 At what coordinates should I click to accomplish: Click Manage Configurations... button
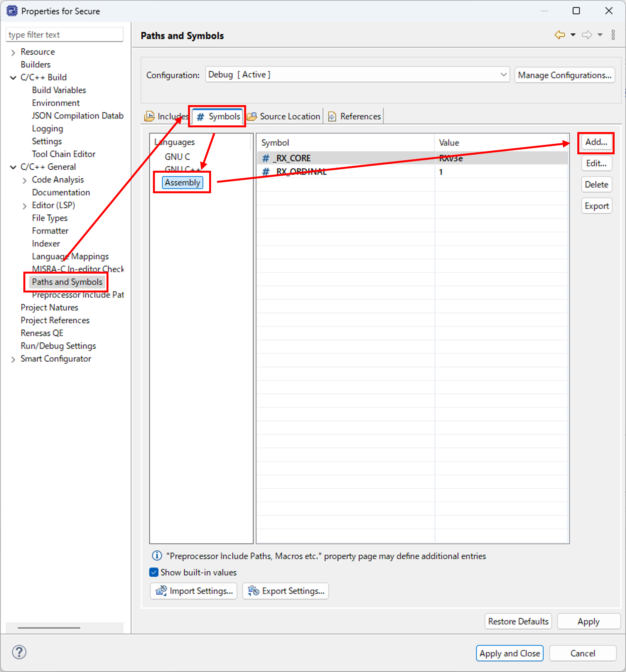tap(565, 75)
